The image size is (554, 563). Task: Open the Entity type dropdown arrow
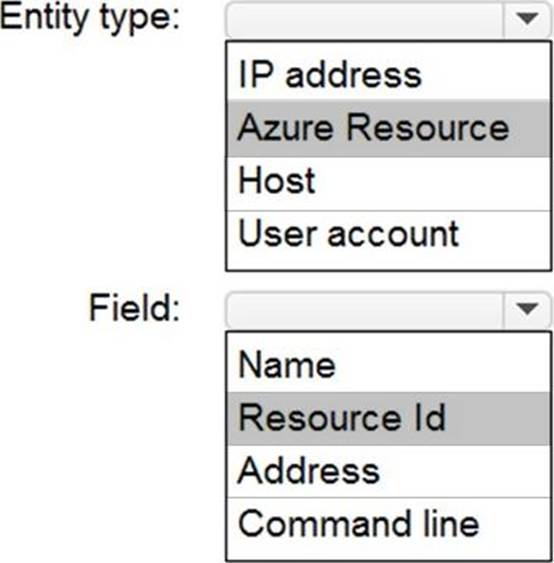click(x=527, y=19)
